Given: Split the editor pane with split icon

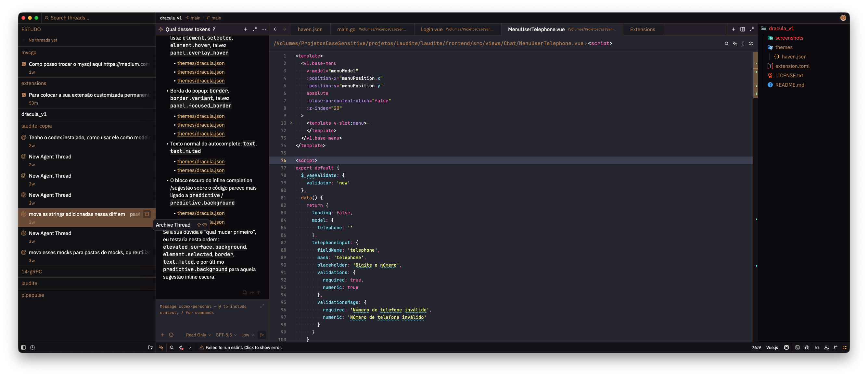Looking at the screenshot, I should point(742,29).
